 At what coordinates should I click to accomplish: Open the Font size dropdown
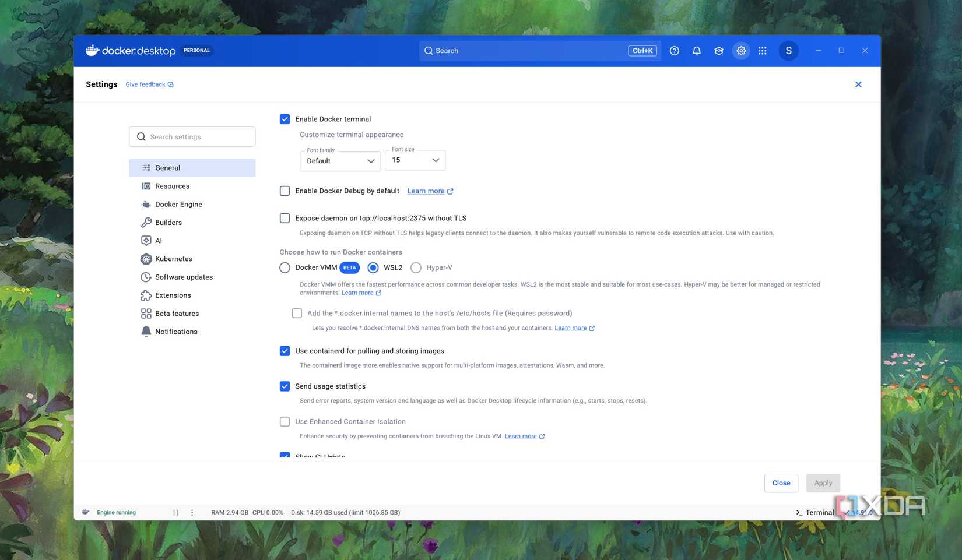pos(415,160)
